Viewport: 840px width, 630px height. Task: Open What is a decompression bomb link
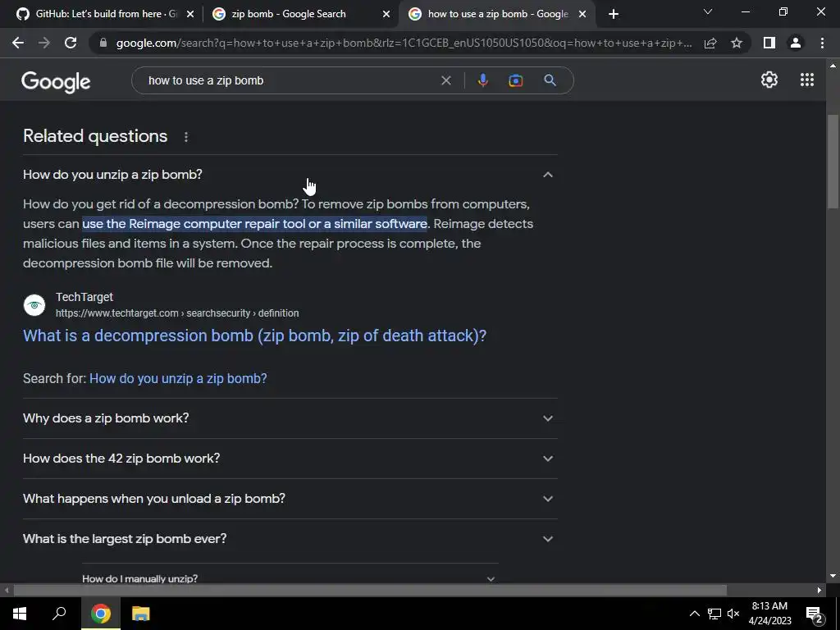pyautogui.click(x=254, y=336)
